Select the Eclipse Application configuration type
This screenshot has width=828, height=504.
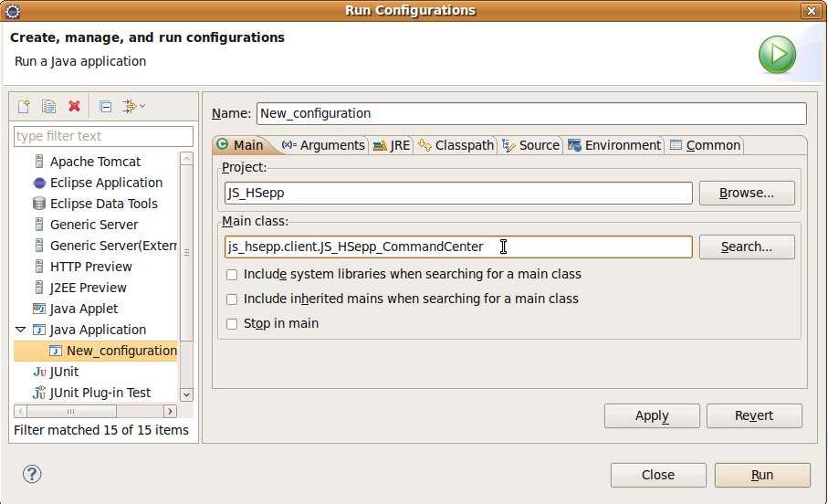(106, 183)
